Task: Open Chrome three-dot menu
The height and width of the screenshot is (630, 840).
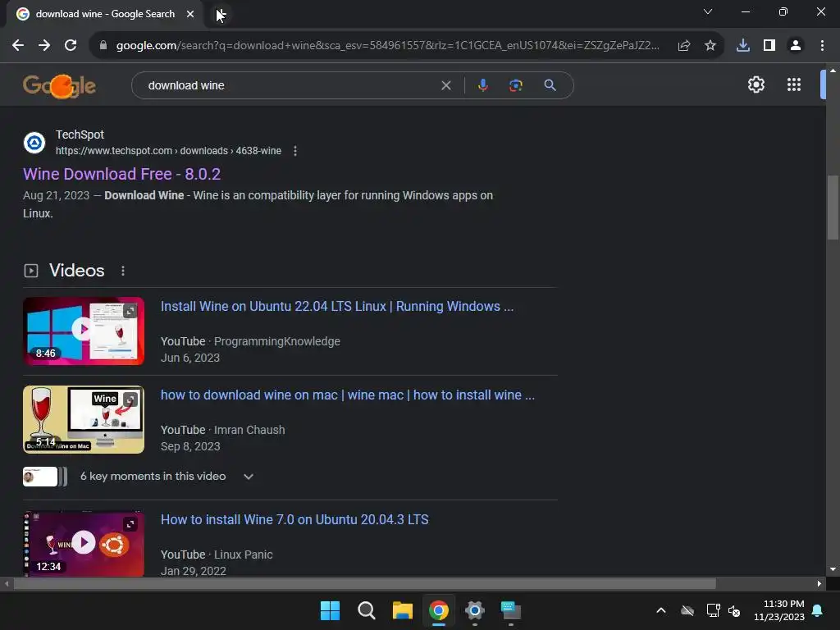Action: (822, 46)
